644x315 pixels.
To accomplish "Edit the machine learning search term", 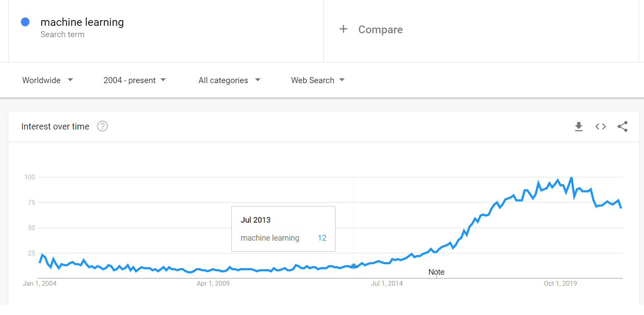I will pyautogui.click(x=82, y=22).
